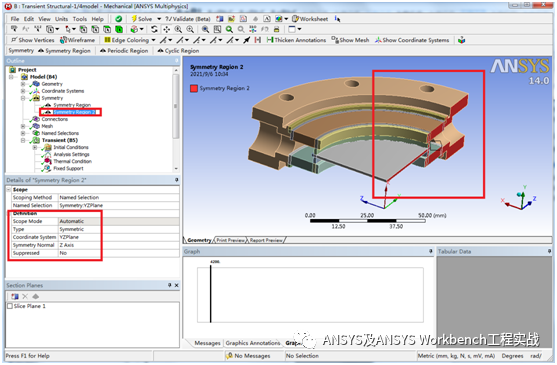Expand the Coordinate Systems tree node
Viewport: 557px width, 365px height.
(x=23, y=91)
